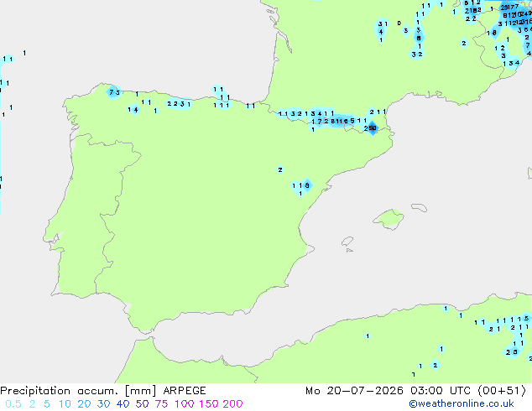
Task: Select the 200 mm legend value
Action: click(x=232, y=404)
